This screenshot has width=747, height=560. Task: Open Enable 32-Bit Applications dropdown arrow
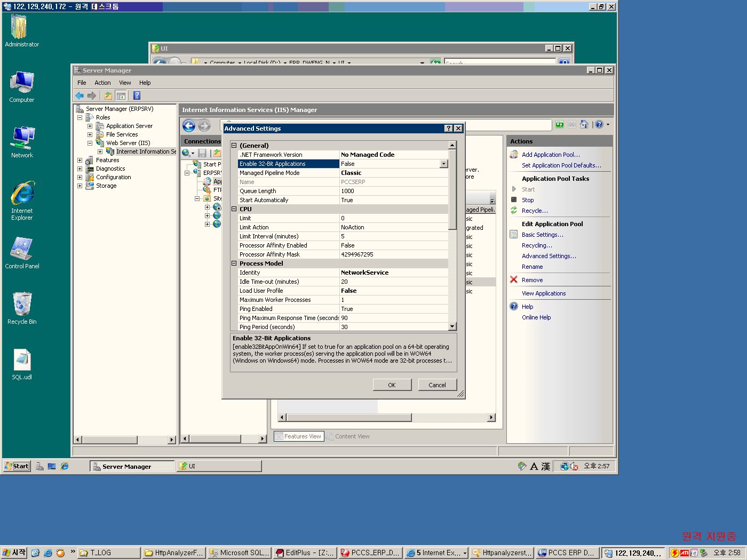pos(443,164)
